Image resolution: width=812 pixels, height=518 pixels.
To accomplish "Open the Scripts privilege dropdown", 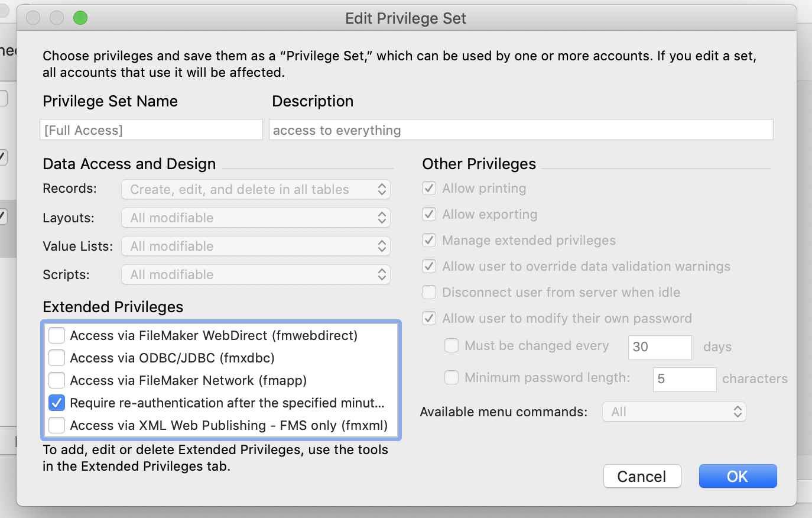I will (x=256, y=274).
